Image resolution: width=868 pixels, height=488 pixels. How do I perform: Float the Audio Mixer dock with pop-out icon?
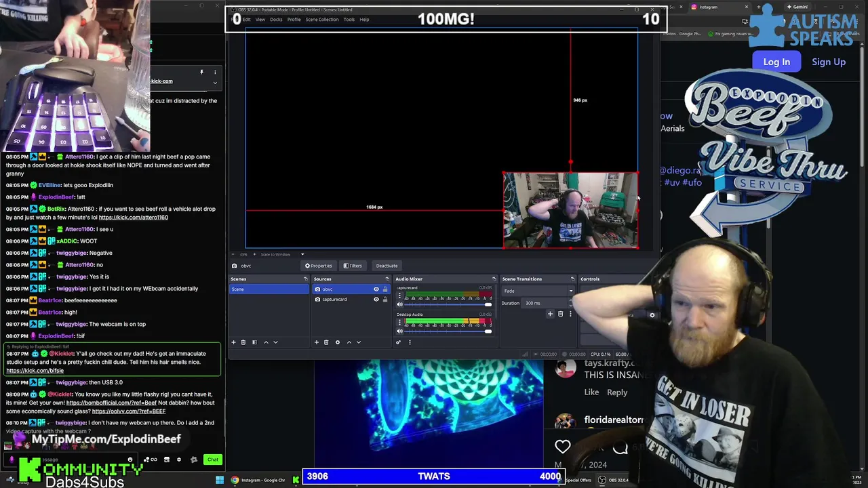point(494,279)
